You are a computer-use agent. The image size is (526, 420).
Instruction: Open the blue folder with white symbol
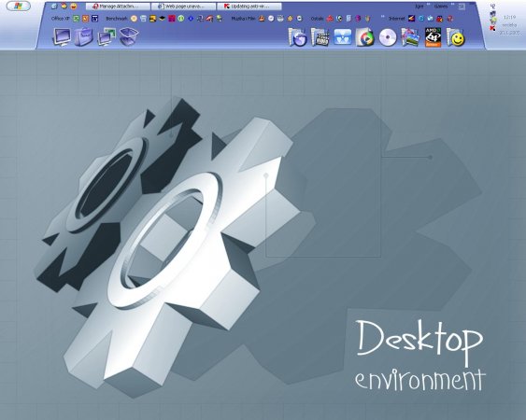(x=343, y=37)
